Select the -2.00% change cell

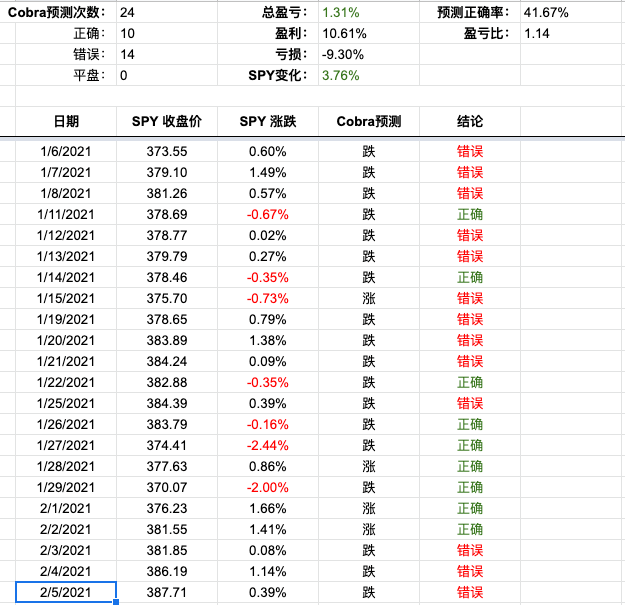point(267,487)
